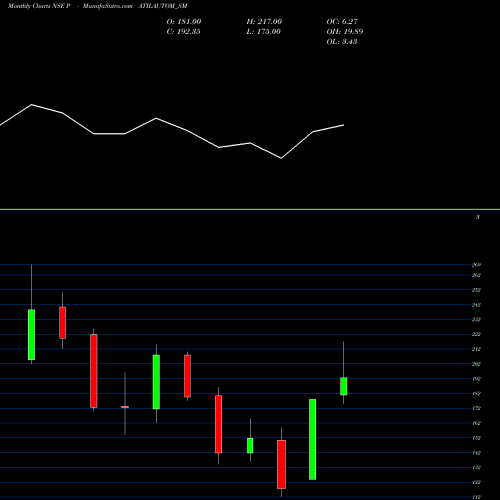Click the 232 price axis label

pos(476,320)
